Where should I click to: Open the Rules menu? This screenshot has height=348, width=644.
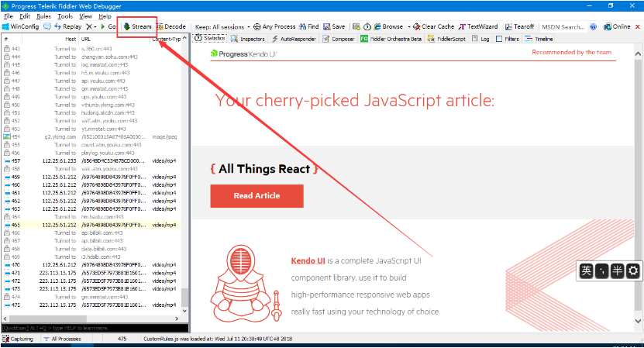click(x=43, y=16)
